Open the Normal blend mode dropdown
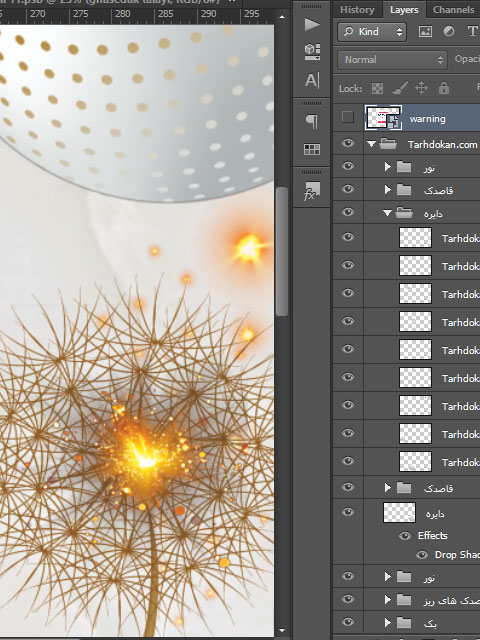 pyautogui.click(x=392, y=60)
